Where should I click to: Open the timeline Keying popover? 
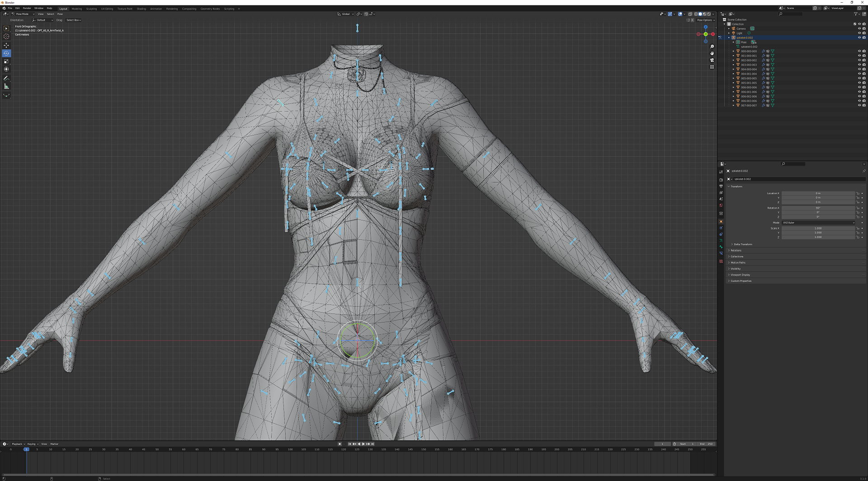(x=33, y=444)
